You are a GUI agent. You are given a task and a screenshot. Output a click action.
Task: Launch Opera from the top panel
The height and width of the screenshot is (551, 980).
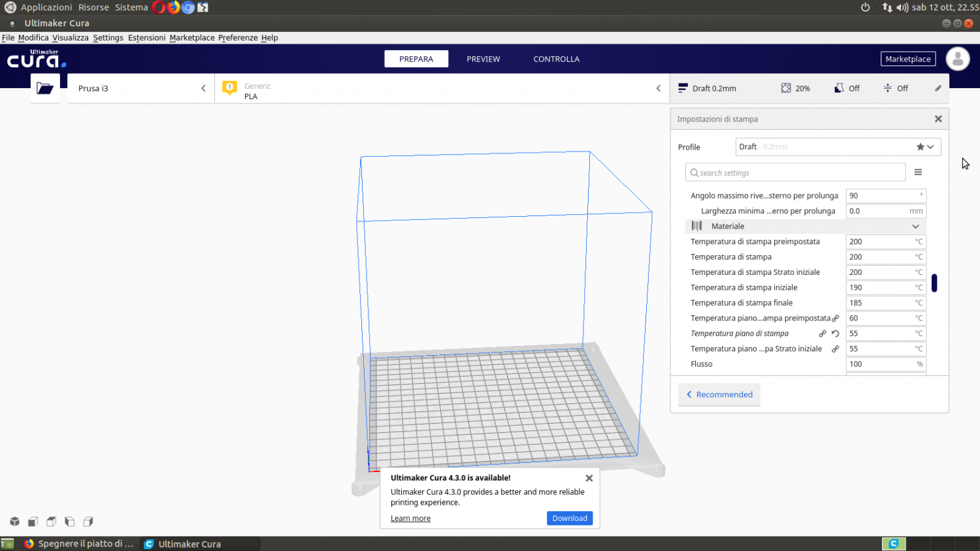coord(159,7)
